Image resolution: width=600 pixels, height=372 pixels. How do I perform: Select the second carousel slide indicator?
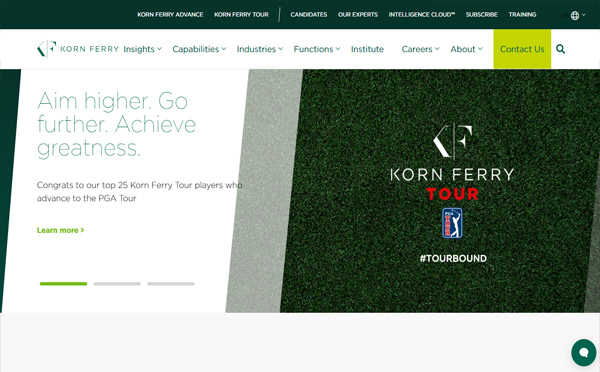point(117,284)
